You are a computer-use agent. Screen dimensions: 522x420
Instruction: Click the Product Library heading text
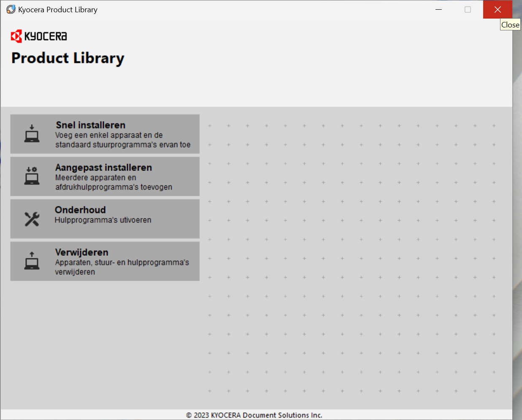(x=68, y=58)
